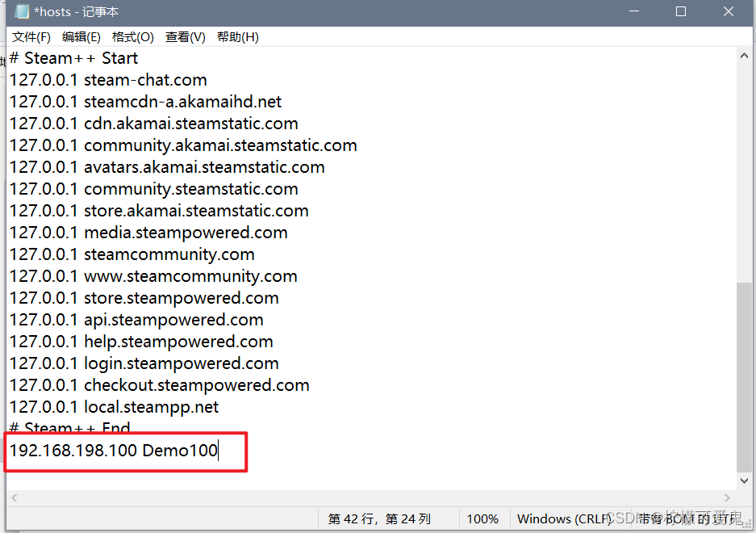Screen dimensions: 756x533
Task: Click the '# Steam++ Start' comment line
Action: (73, 58)
